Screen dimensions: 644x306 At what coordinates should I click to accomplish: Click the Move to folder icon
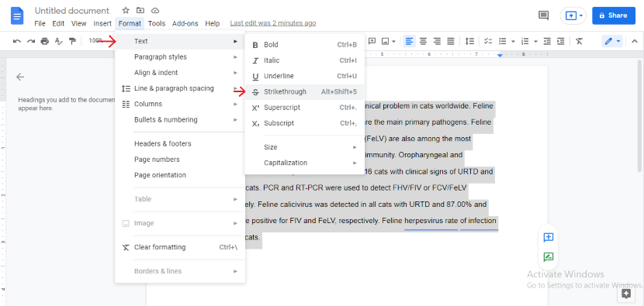pyautogui.click(x=140, y=10)
